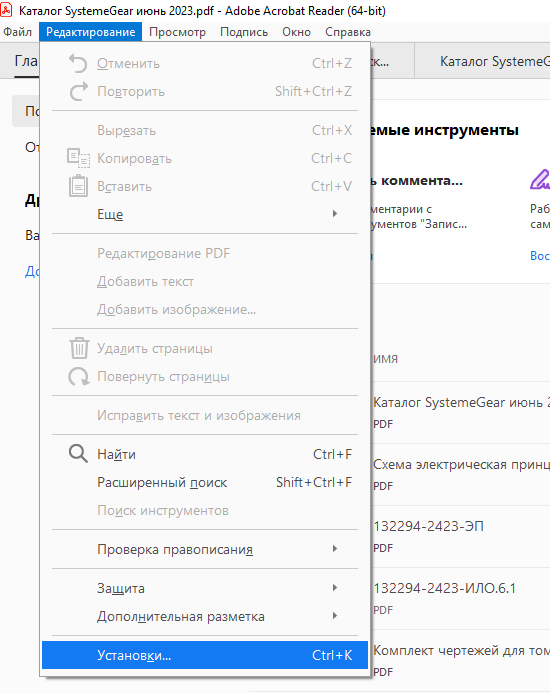Click the ИМЯ column header
Viewport: 550px width, 693px height.
(386, 359)
